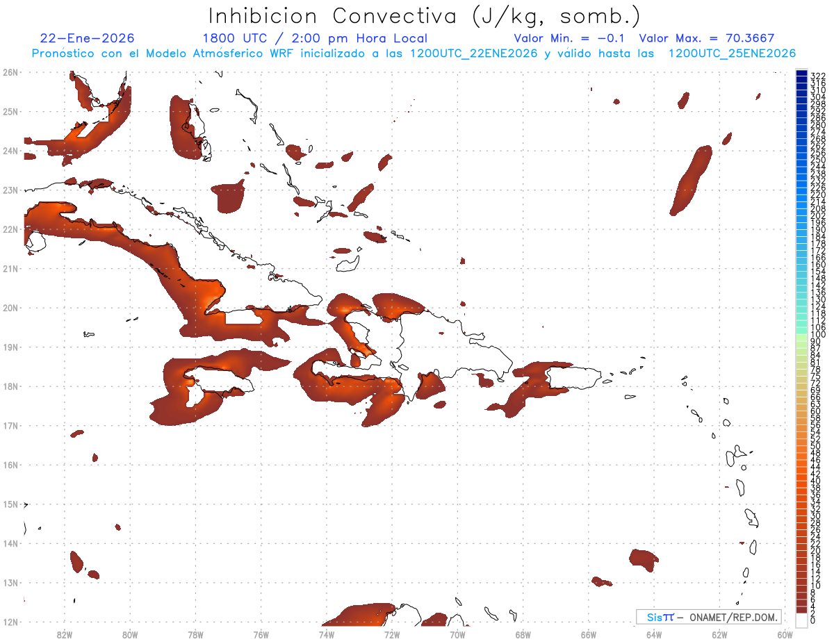834x644 pixels.
Task: Click the '78W' longitude label
Action: tap(195, 634)
